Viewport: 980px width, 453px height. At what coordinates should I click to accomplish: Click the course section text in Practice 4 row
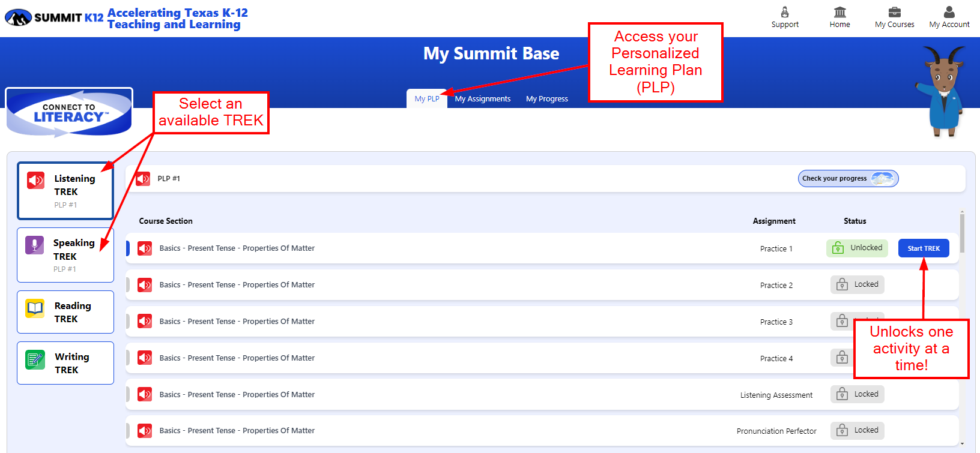point(237,358)
